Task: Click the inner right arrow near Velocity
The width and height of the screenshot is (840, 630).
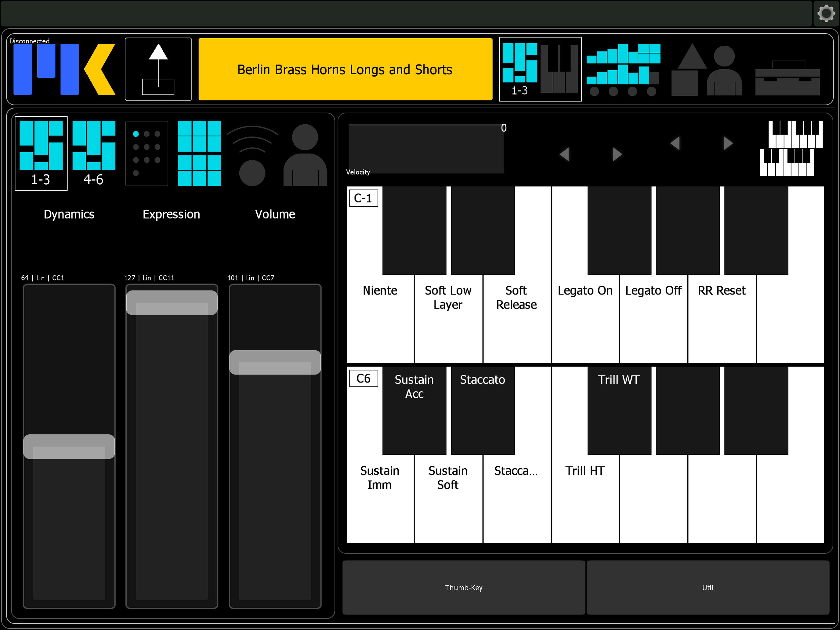Action: click(617, 154)
